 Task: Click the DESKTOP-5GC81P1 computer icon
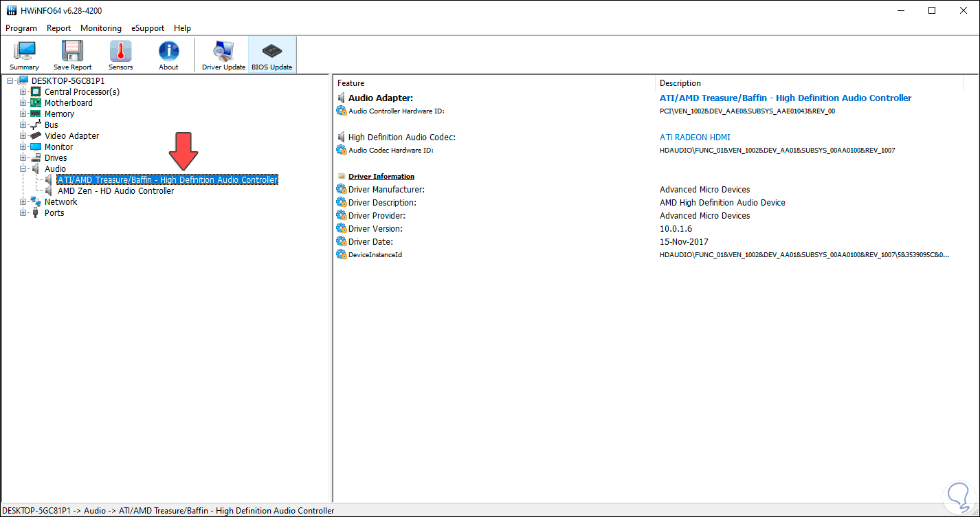[23, 81]
